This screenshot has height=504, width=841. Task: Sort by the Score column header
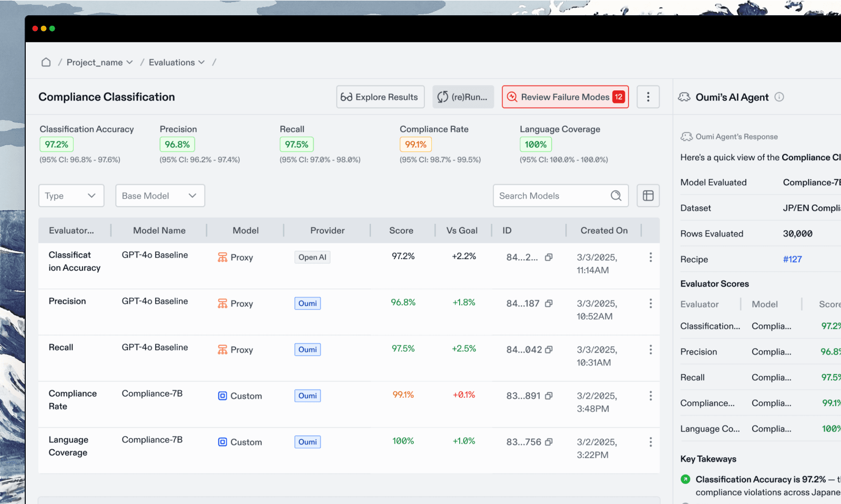pyautogui.click(x=401, y=230)
